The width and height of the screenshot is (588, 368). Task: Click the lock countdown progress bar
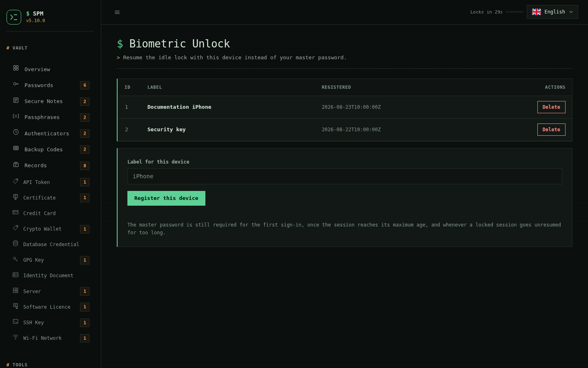[514, 12]
